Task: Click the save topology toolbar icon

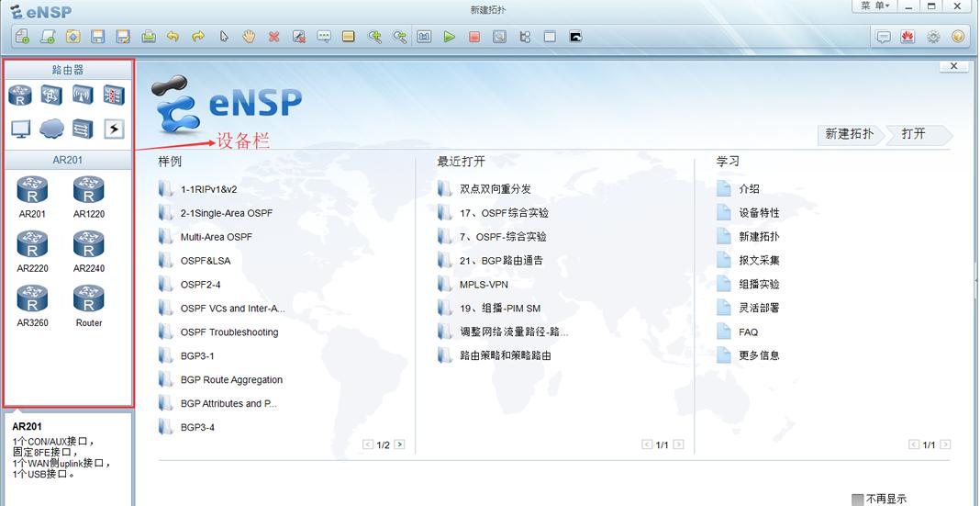Action: point(98,37)
